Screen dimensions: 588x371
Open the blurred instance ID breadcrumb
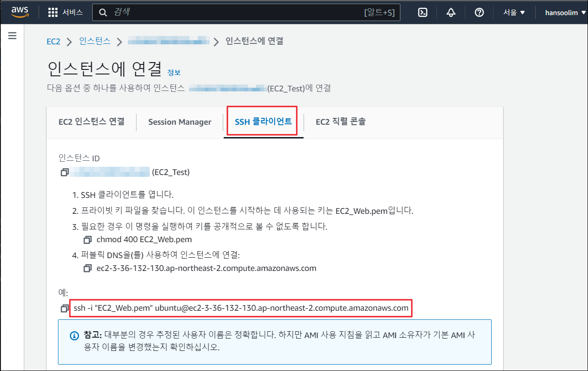(x=168, y=41)
